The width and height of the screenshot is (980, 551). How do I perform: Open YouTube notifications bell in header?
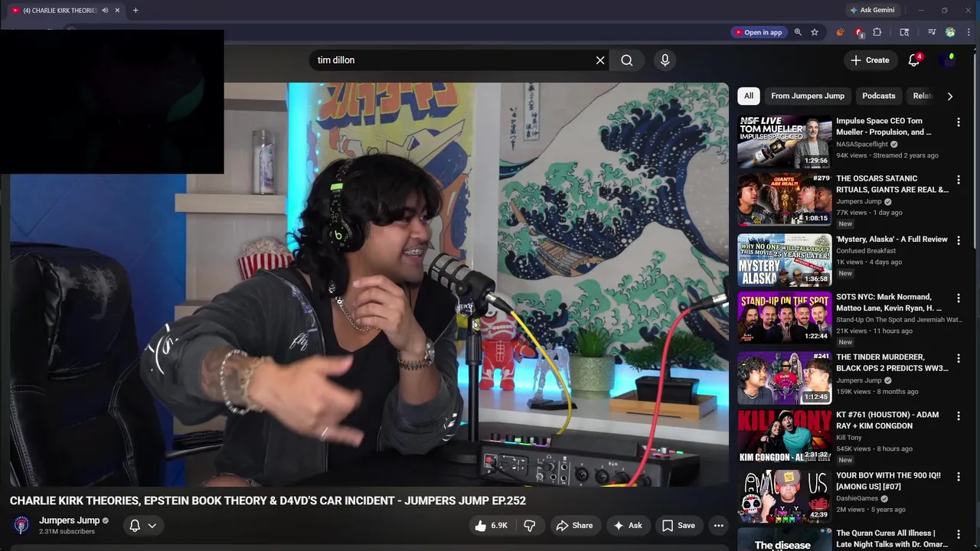click(913, 60)
